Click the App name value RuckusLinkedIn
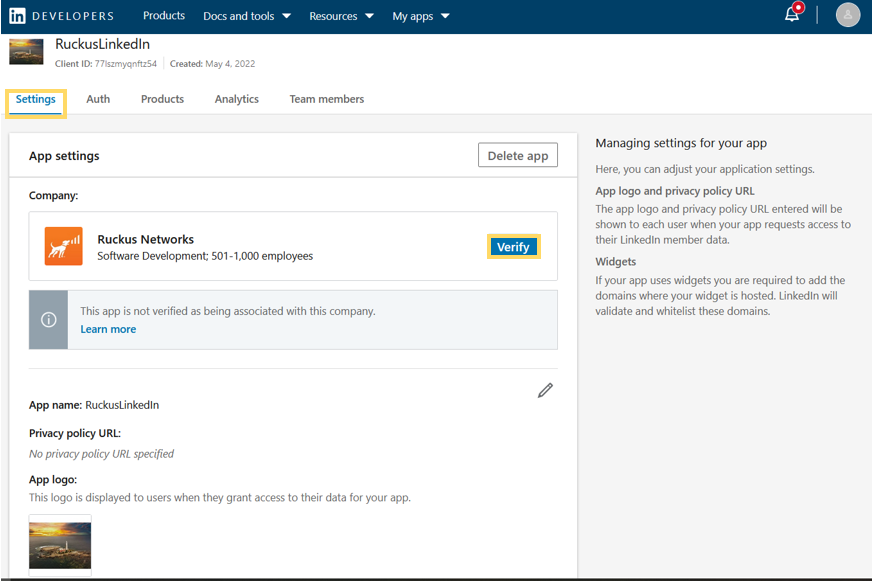 (x=122, y=405)
